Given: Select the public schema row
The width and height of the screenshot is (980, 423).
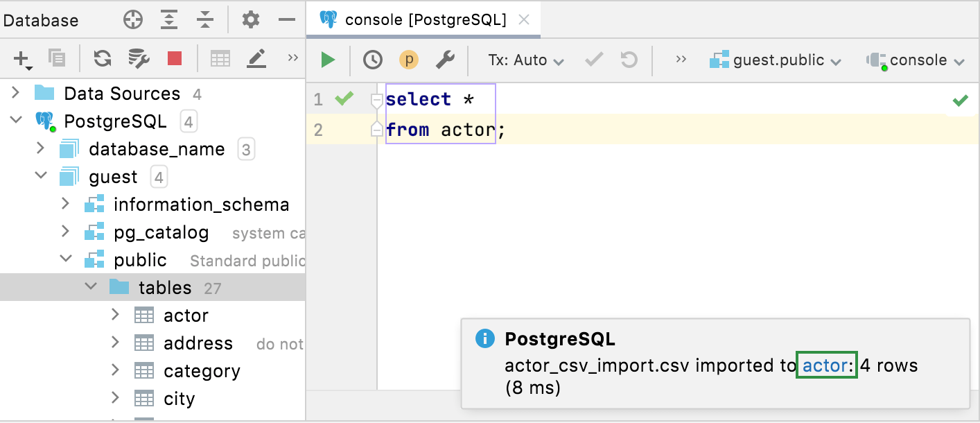Looking at the screenshot, I should (152, 260).
